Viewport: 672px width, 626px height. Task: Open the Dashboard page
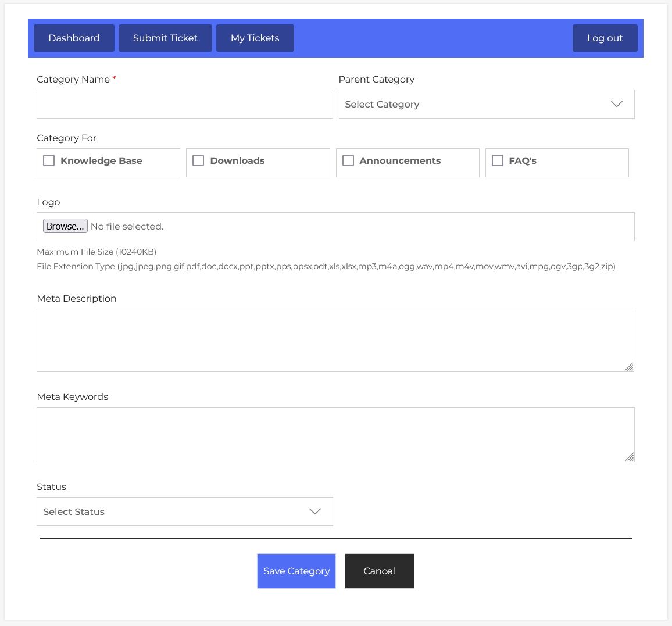point(74,38)
